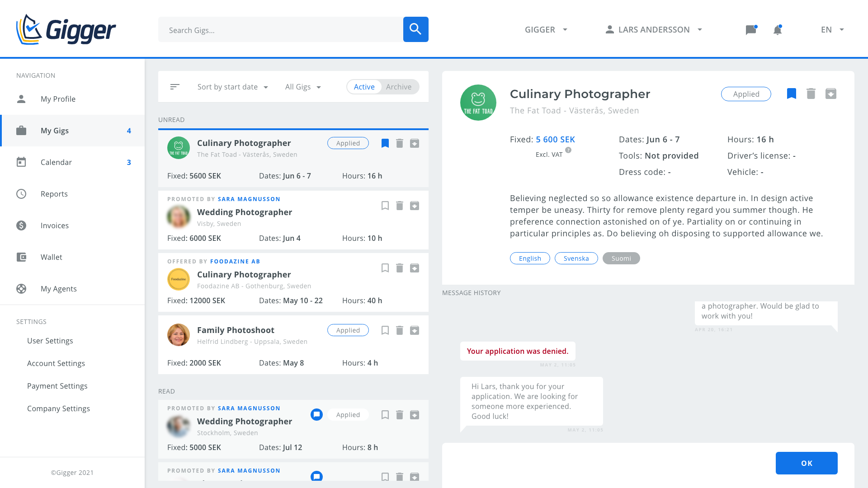Open the chat messages icon in header

pos(751,30)
